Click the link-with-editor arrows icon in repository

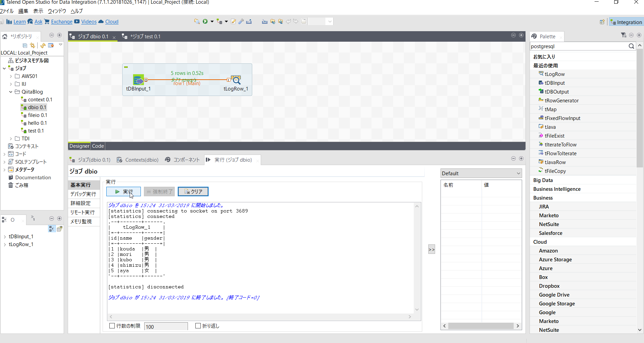coord(33,45)
